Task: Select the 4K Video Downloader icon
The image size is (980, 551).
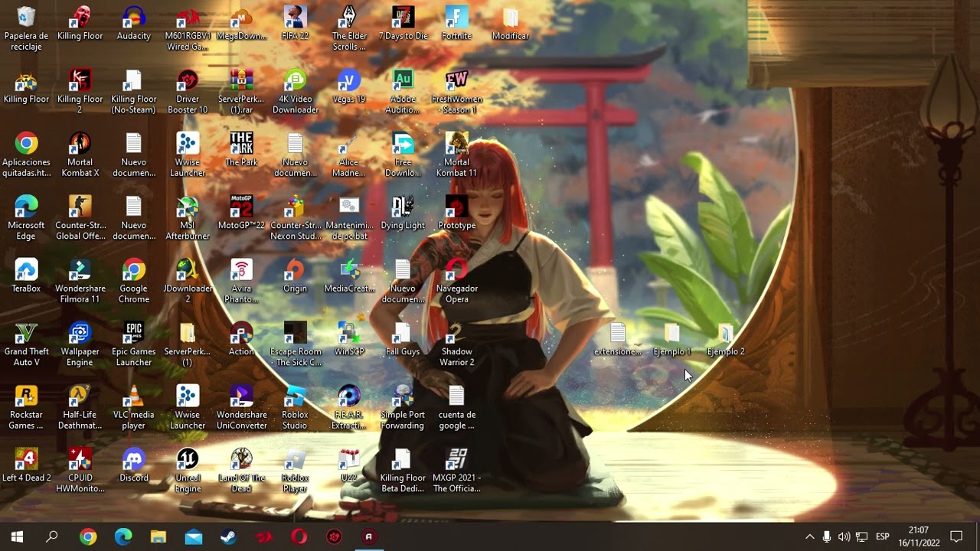Action: click(295, 92)
